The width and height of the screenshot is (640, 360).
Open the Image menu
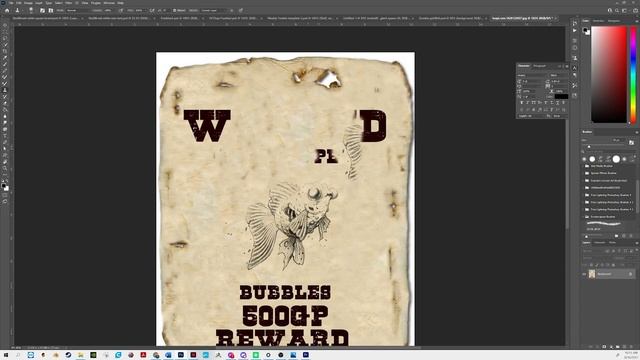pos(28,3)
